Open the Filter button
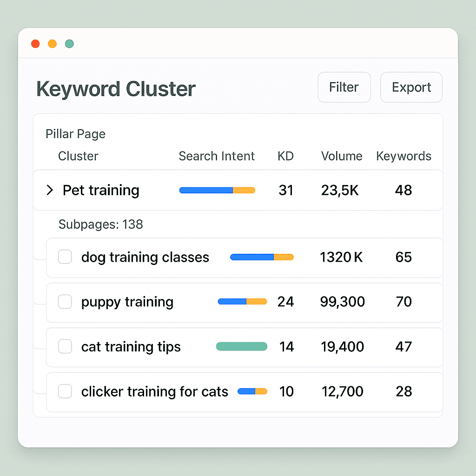Image resolution: width=476 pixels, height=476 pixels. pyautogui.click(x=344, y=87)
